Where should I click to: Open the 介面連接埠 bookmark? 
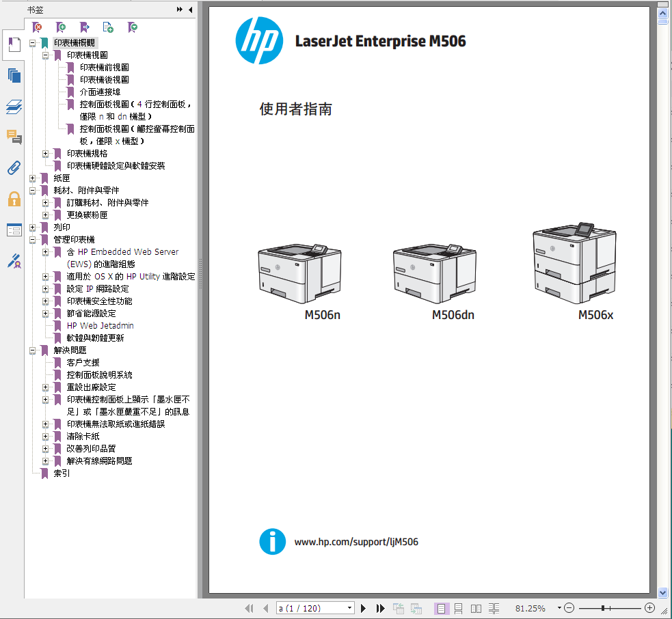coord(100,92)
